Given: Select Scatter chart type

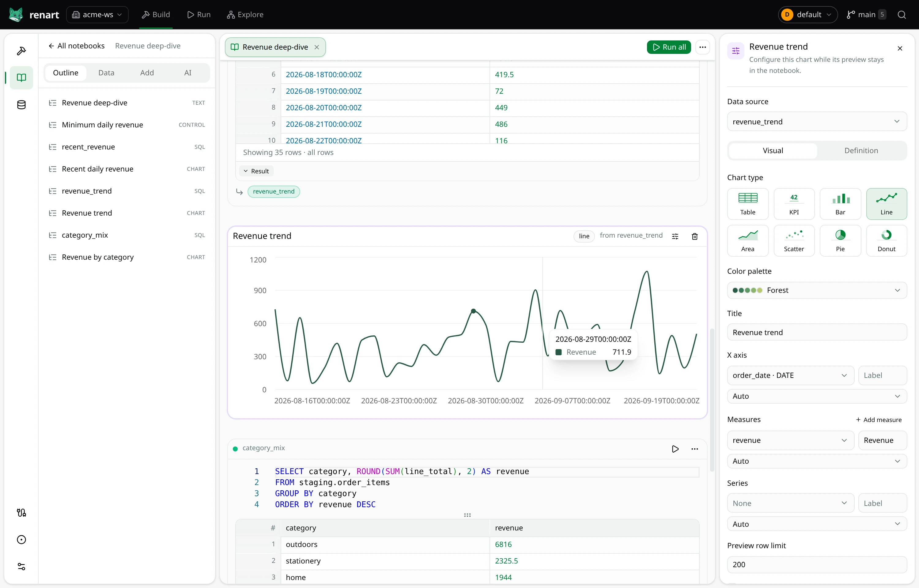Looking at the screenshot, I should coord(794,240).
